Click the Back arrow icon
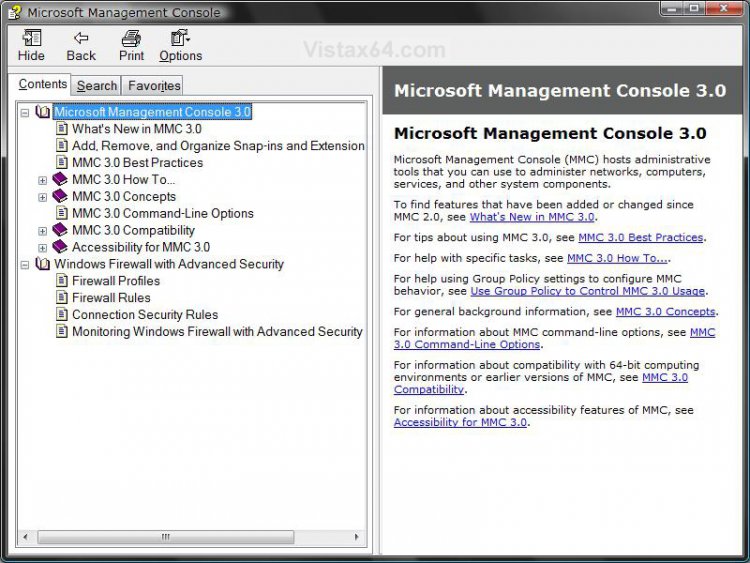Image resolution: width=750 pixels, height=563 pixels. click(81, 38)
